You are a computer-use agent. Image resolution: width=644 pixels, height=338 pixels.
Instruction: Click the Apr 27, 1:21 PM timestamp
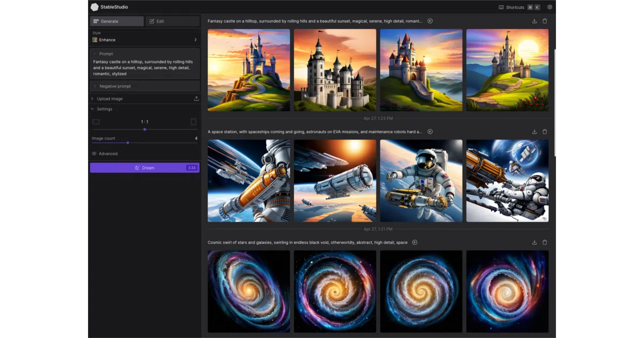(378, 229)
